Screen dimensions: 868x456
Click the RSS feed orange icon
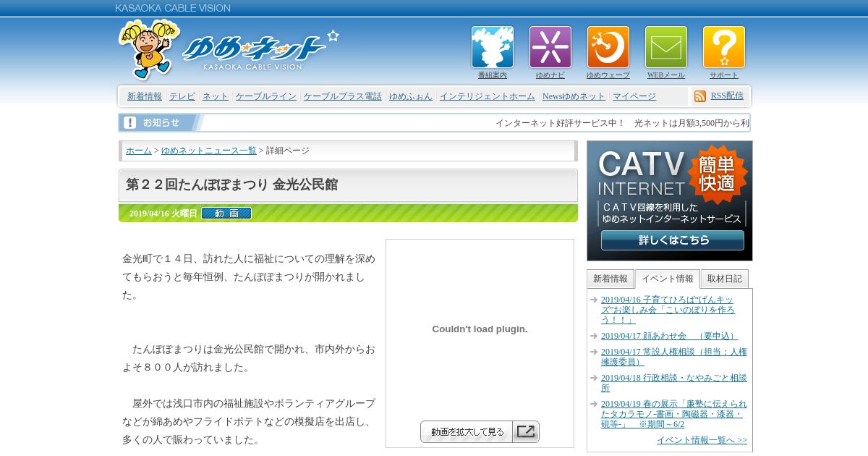[x=700, y=96]
